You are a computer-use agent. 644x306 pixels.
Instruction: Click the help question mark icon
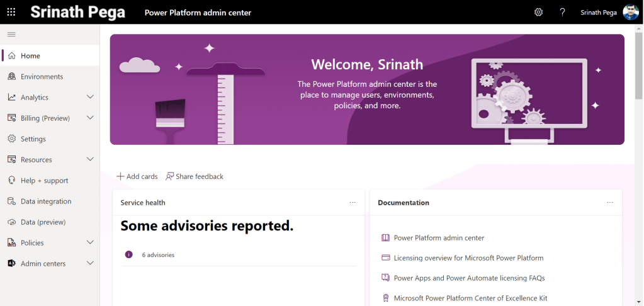563,12
